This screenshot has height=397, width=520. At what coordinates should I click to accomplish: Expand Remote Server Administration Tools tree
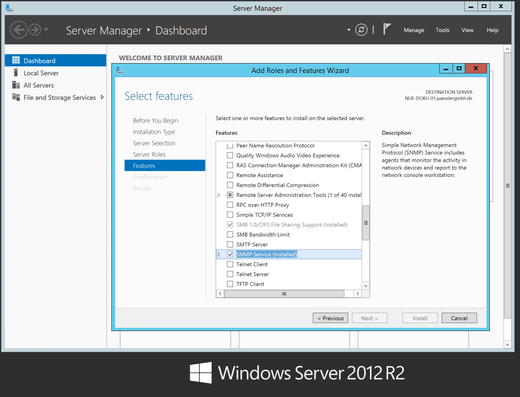pos(219,195)
